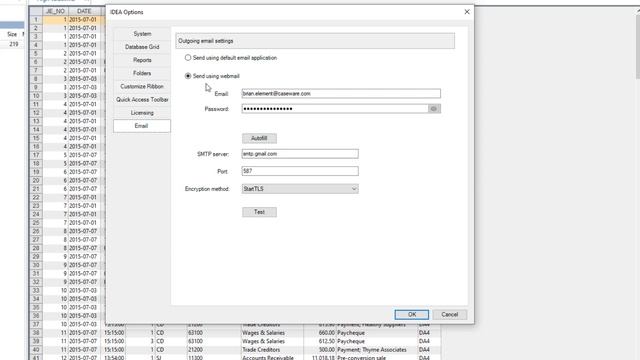This screenshot has width=640, height=360.
Task: Select Send using default email application
Action: click(188, 58)
